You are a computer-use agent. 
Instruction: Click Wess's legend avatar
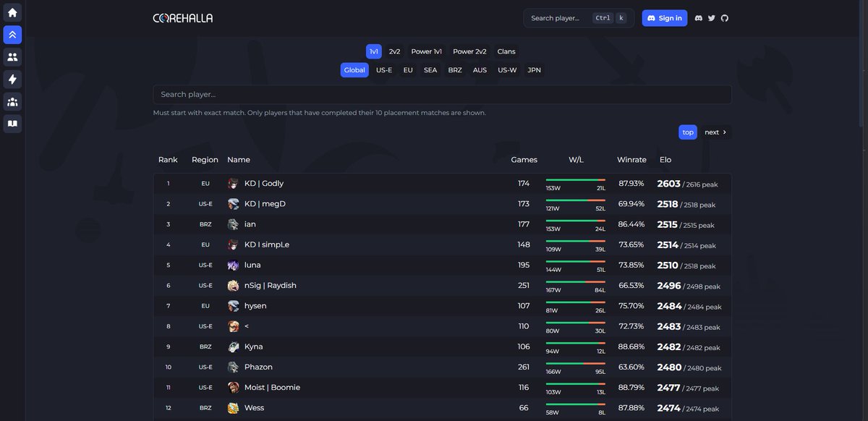point(233,408)
